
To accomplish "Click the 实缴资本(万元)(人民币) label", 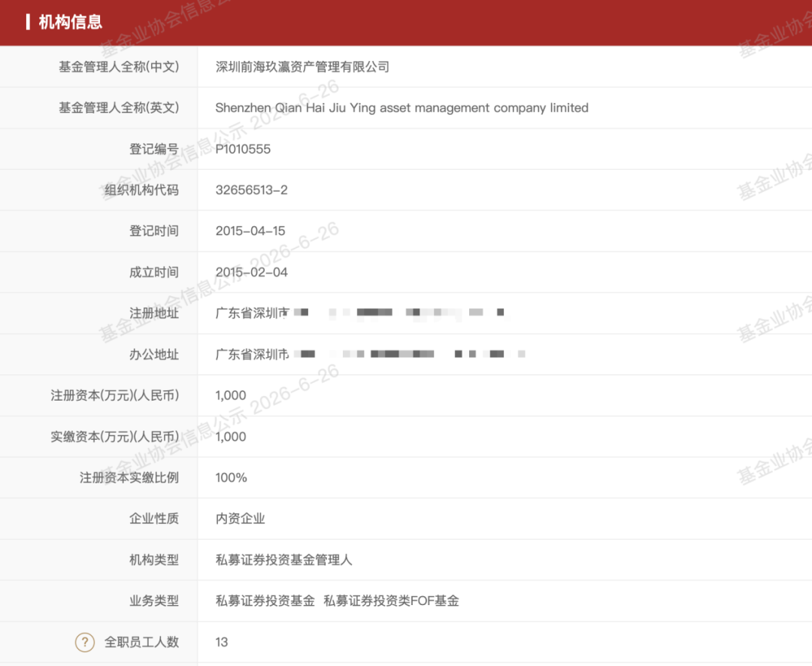I will (x=114, y=437).
